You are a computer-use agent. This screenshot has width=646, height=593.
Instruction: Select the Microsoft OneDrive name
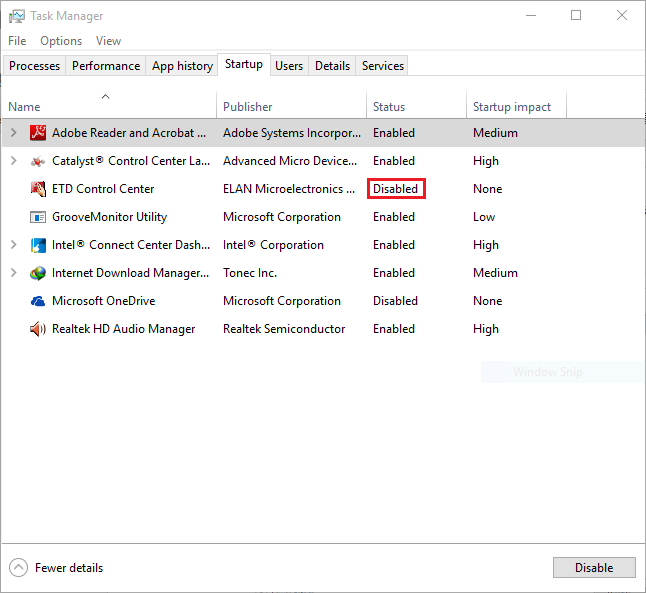(x=103, y=301)
